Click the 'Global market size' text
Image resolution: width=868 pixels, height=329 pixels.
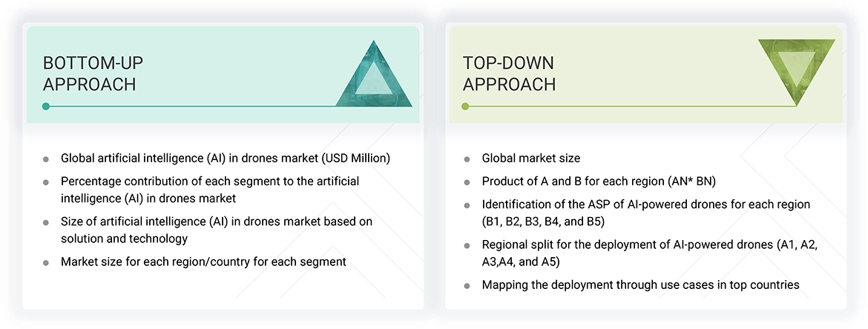click(x=530, y=158)
